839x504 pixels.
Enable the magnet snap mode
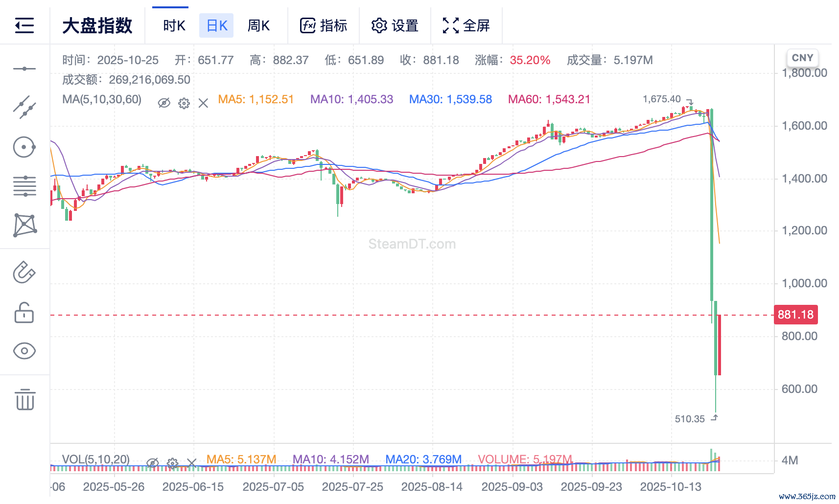pos(24,273)
